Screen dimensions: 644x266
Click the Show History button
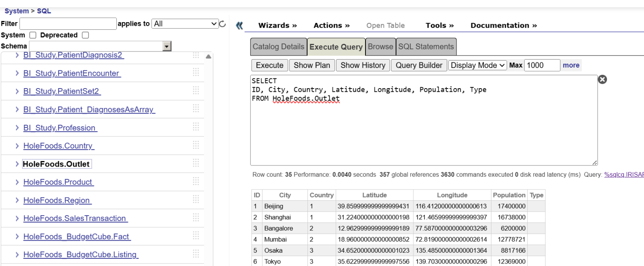coord(363,65)
